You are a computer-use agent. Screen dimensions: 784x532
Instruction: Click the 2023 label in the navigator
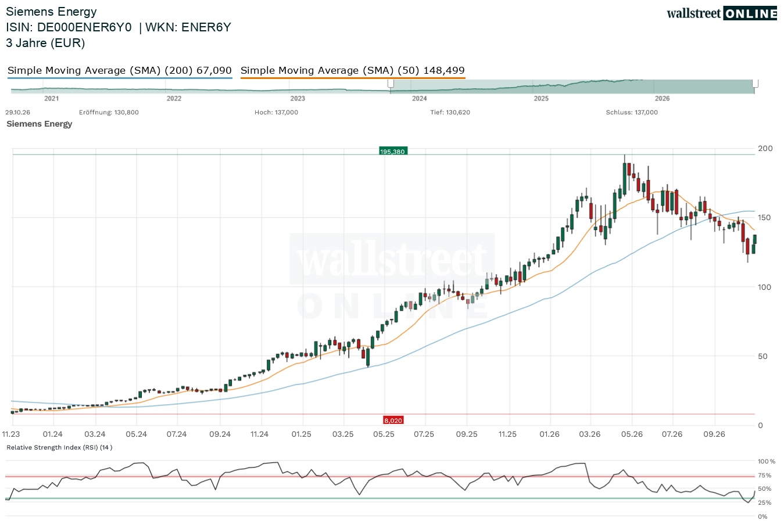pos(298,99)
